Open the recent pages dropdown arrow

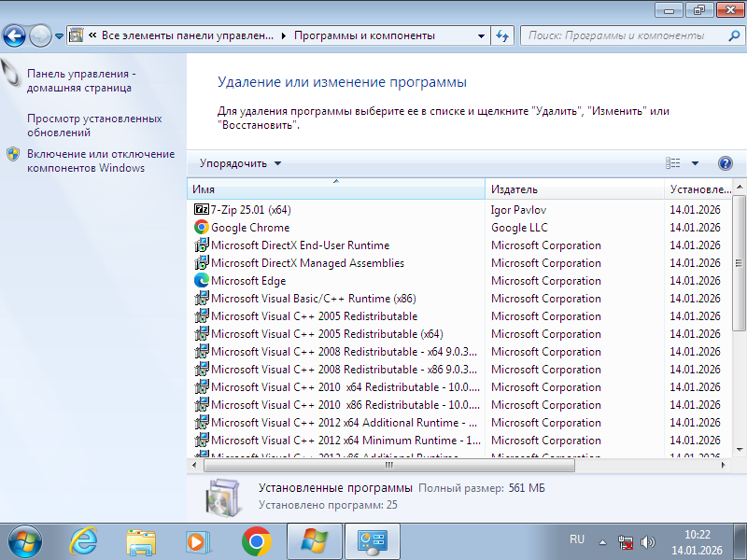click(x=59, y=35)
